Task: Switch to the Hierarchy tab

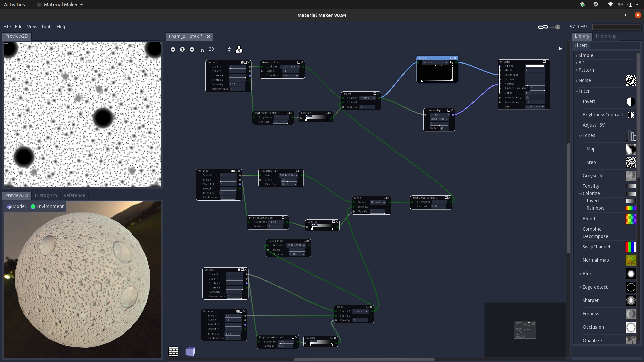Action: [x=606, y=36]
